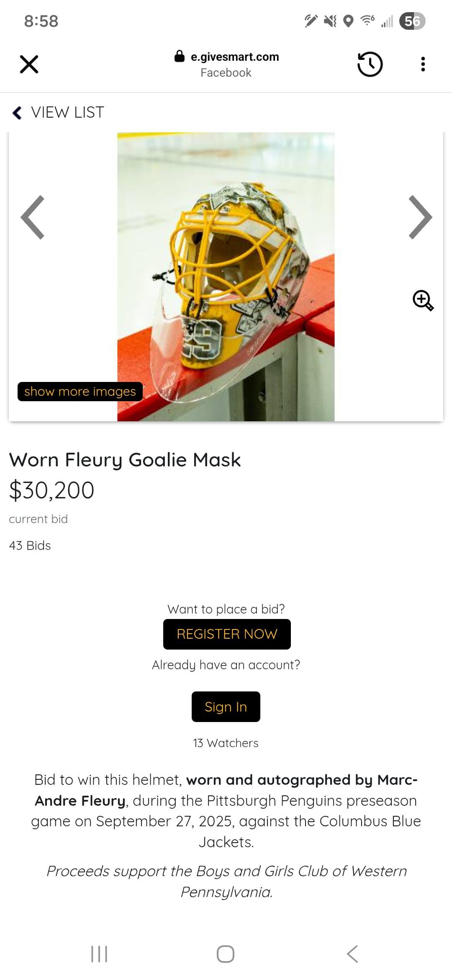Show next image with right arrow
452x980 pixels.
coord(420,217)
